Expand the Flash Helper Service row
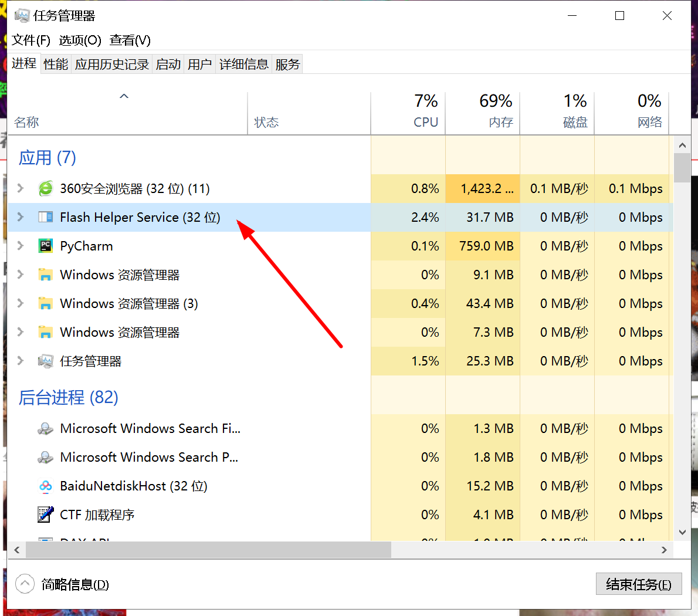 [x=21, y=216]
